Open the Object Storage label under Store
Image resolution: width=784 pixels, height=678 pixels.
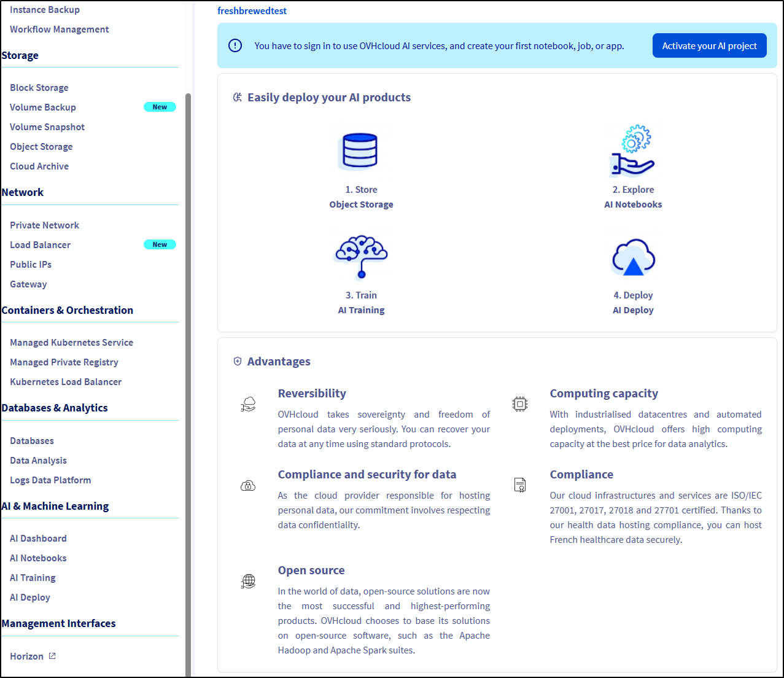(361, 205)
